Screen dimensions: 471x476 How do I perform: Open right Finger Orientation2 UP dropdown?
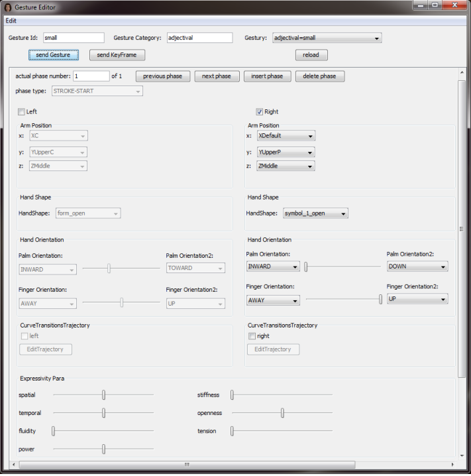tap(417, 299)
